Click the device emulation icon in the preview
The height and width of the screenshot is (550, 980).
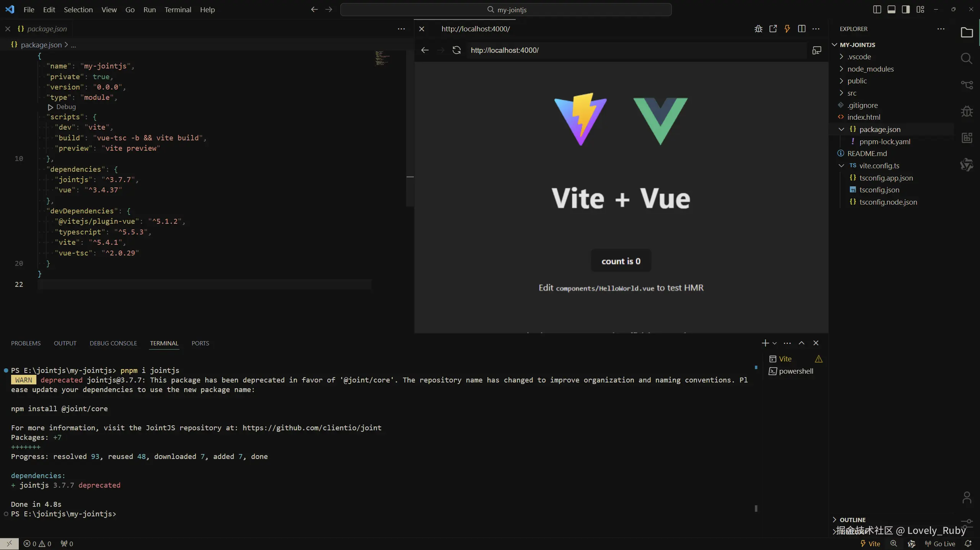pos(817,50)
